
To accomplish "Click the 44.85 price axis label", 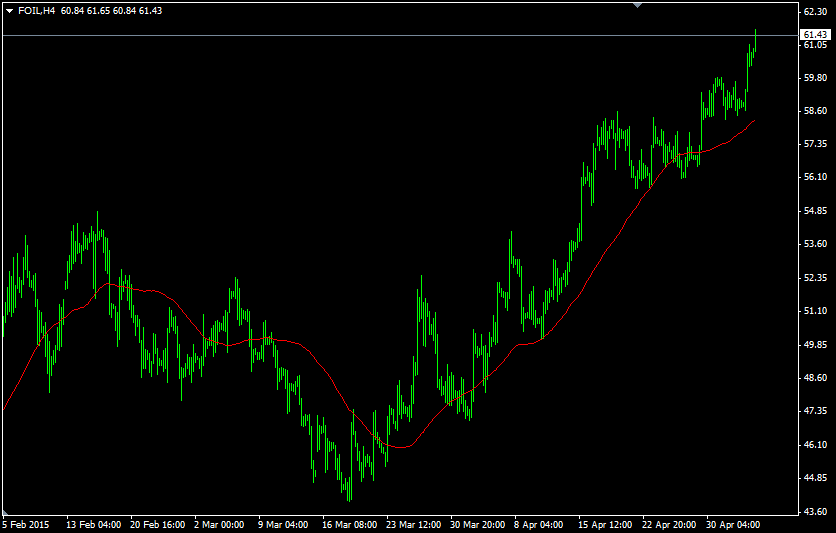I will tap(815, 478).
